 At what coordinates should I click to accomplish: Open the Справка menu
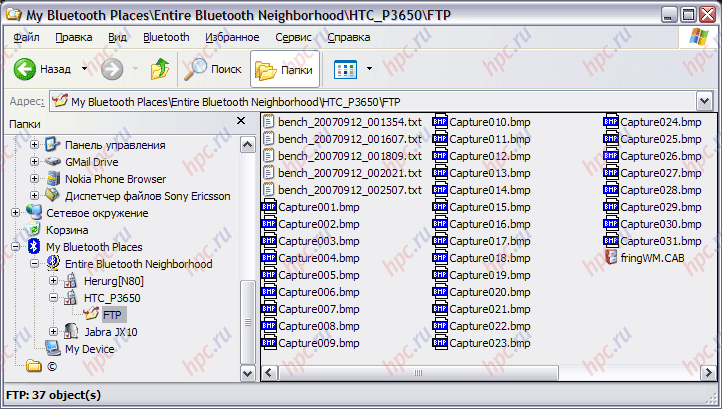click(349, 37)
